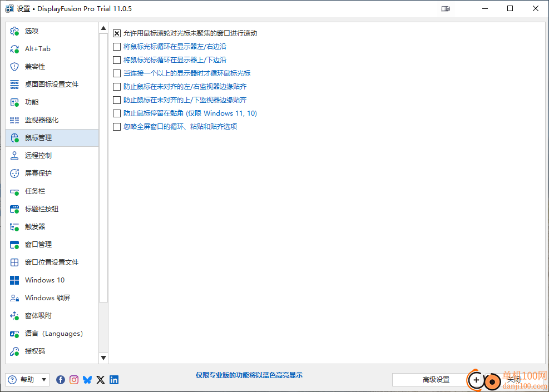Open the X (Twitter) icon
The image size is (549, 392).
[101, 379]
